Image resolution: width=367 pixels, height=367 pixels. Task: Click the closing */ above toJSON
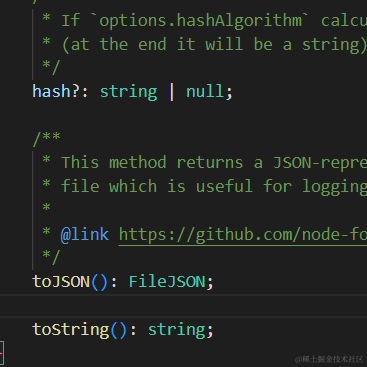coord(51,258)
